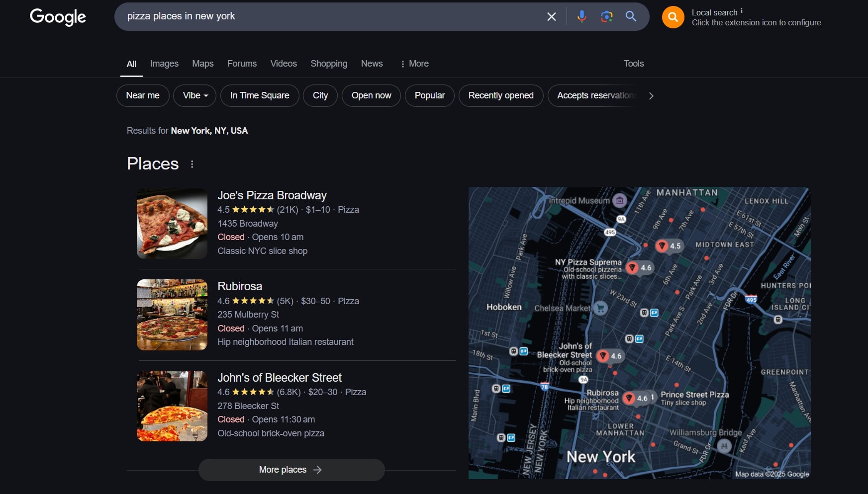The image size is (868, 494).
Task: Apply the City filter chip
Action: click(320, 95)
